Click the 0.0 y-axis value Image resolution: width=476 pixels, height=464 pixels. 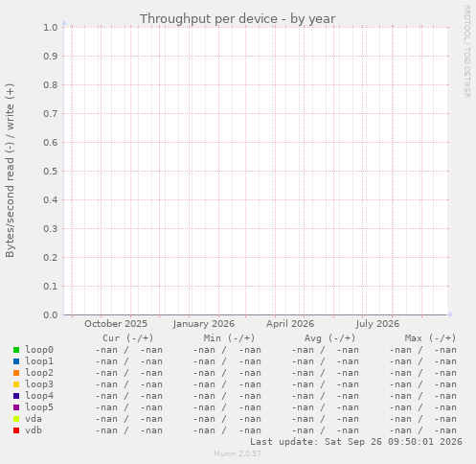point(51,314)
